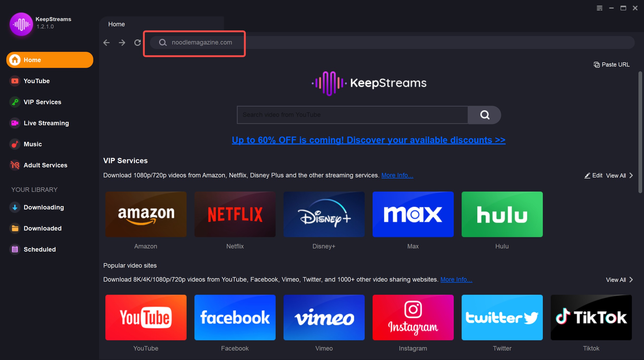Click the KeepStreams logo in the sidebar
The width and height of the screenshot is (644, 360).
pyautogui.click(x=21, y=24)
